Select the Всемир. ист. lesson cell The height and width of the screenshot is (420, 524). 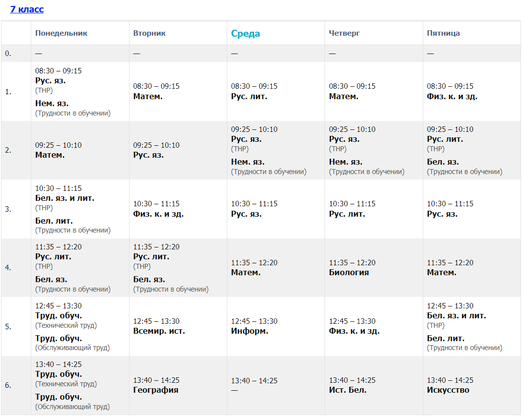point(159,331)
